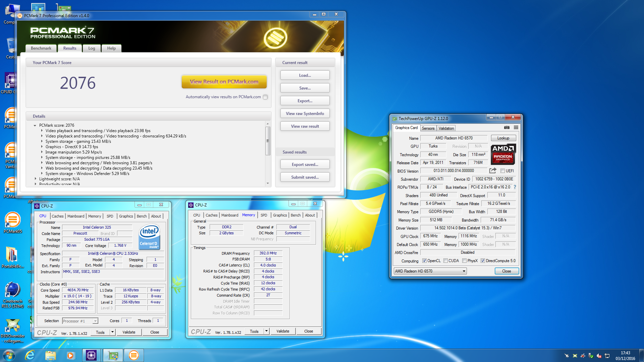This screenshot has height=362, width=644.
Task: Open the GPU-Z hamburger menu icon
Action: pos(516,127)
